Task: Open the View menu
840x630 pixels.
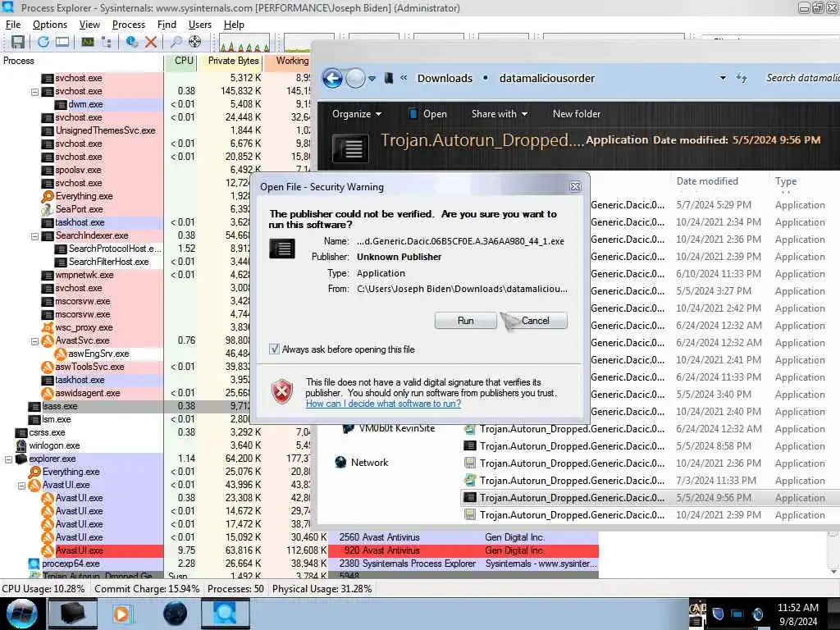Action: [89, 25]
